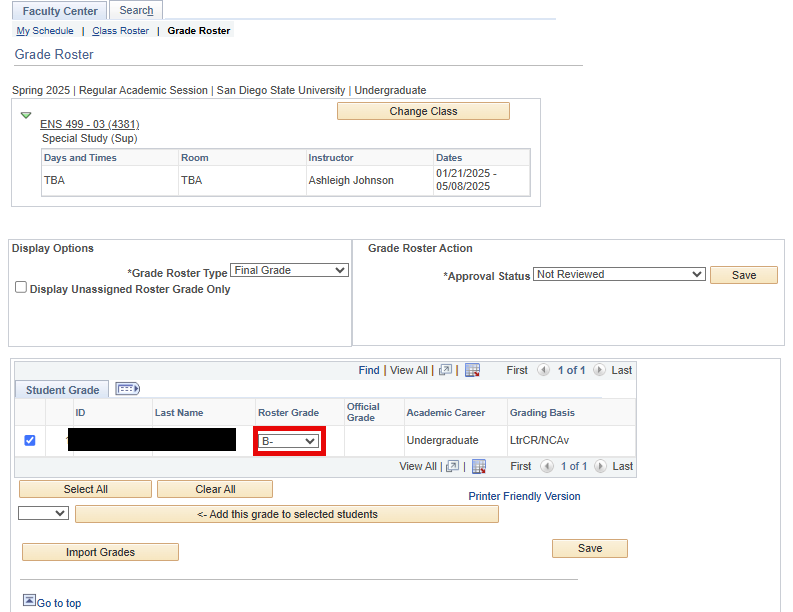Viewport: 793px width, 612px height.
Task: Open the Roster Grade B- dropdown
Action: point(289,441)
